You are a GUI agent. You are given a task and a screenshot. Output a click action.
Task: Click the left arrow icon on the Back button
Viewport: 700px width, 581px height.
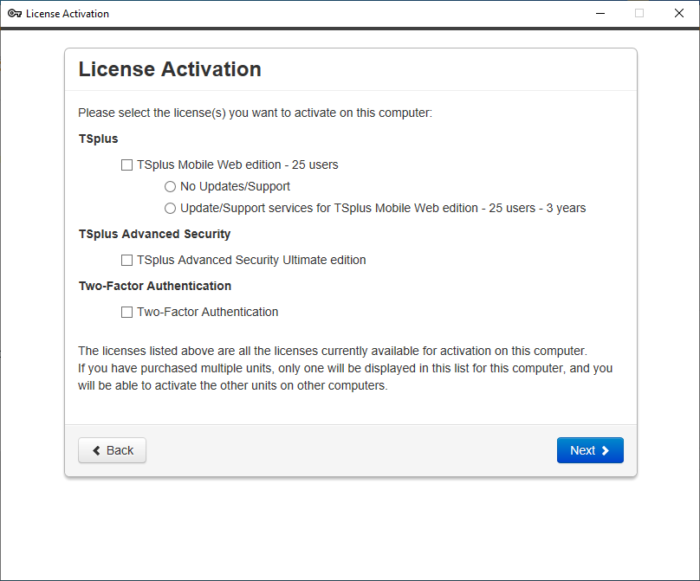click(x=97, y=451)
